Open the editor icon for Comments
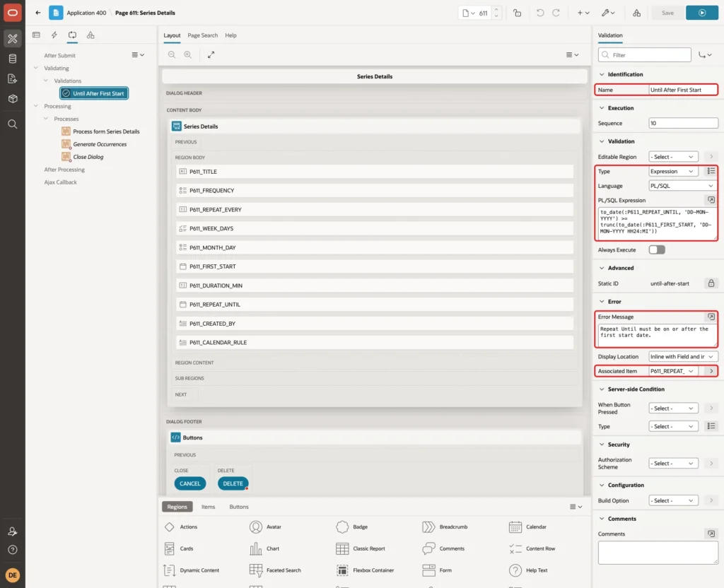724x588 pixels. coord(711,534)
